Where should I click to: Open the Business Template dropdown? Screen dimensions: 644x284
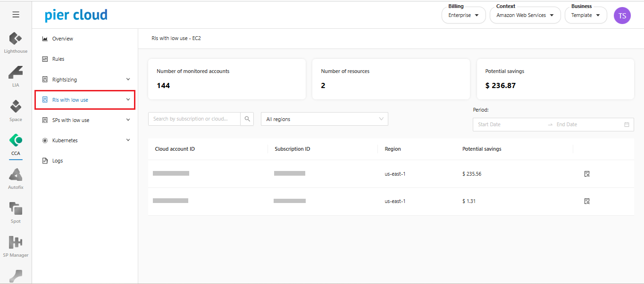[585, 16]
